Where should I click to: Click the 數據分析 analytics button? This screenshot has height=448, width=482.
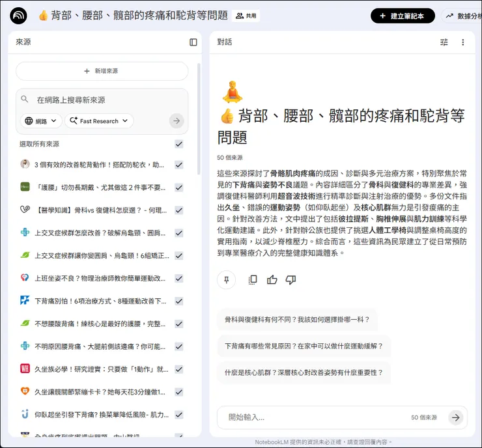[462, 16]
